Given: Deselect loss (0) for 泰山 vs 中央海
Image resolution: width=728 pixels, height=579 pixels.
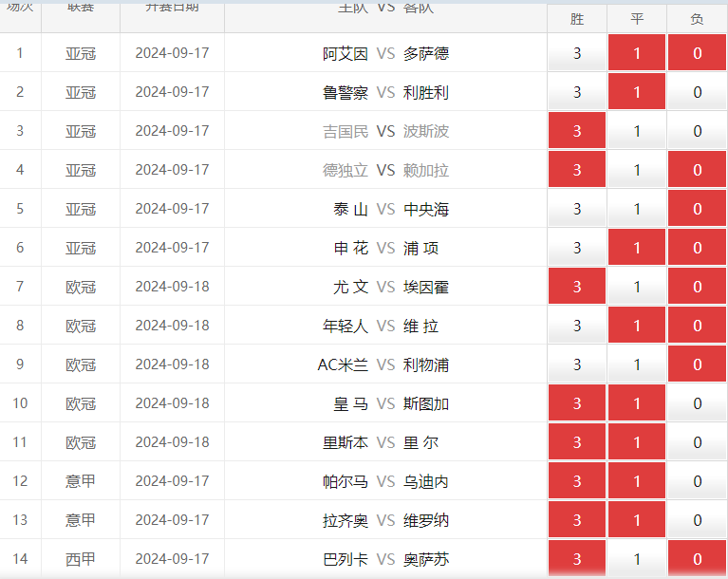Looking at the screenshot, I should 697,209.
